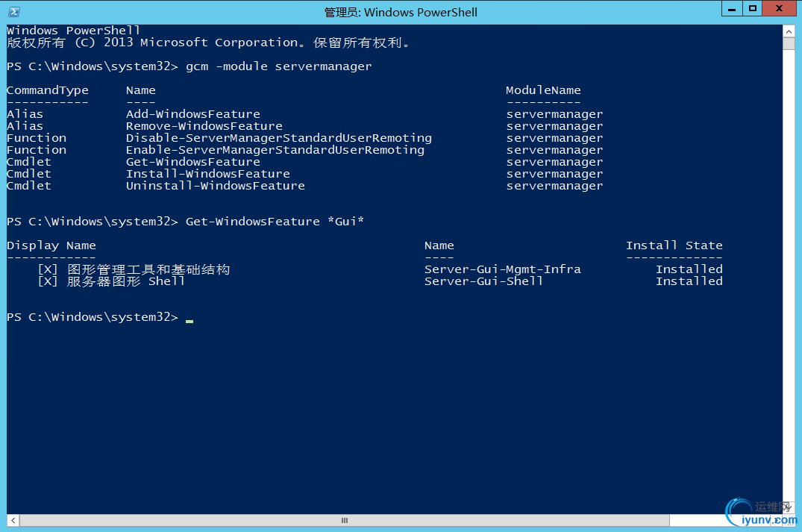The height and width of the screenshot is (532, 802).
Task: Click the blinking cursor at the prompt
Action: pos(189,320)
